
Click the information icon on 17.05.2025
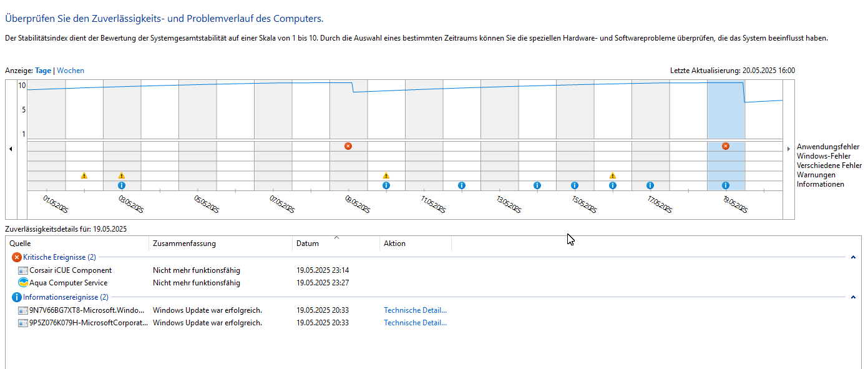pos(650,185)
